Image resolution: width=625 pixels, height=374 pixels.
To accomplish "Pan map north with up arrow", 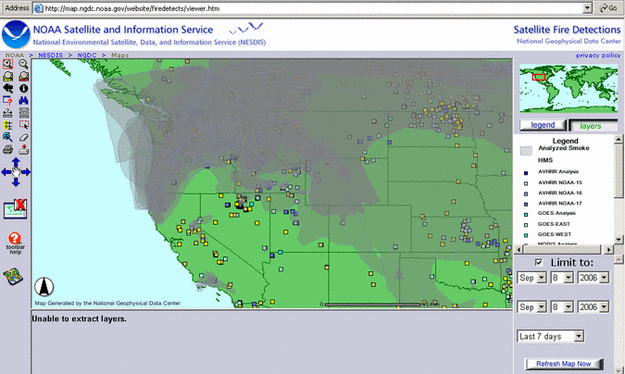I will pyautogui.click(x=16, y=162).
